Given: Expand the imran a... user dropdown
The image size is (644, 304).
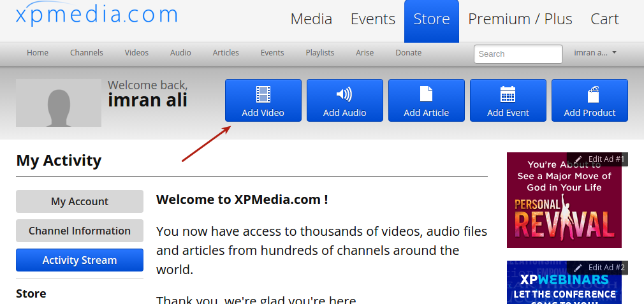Looking at the screenshot, I should (596, 52).
